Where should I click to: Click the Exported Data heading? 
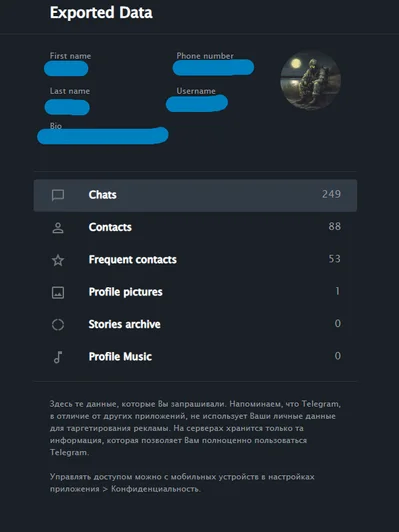coord(101,13)
